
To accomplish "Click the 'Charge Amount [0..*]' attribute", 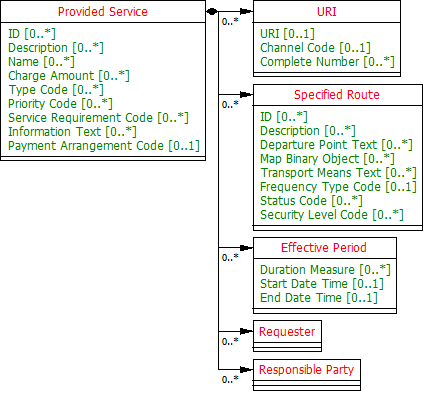I will pyautogui.click(x=69, y=76).
